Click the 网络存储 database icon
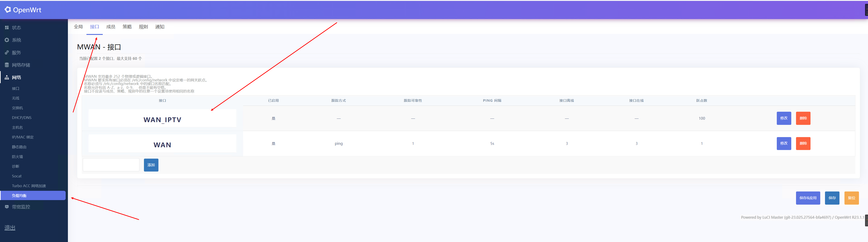 click(7, 65)
